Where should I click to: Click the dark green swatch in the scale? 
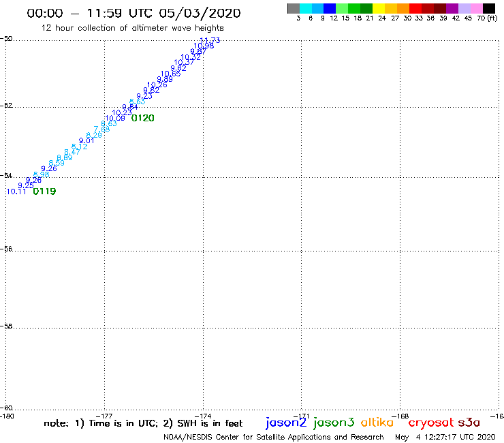click(366, 9)
